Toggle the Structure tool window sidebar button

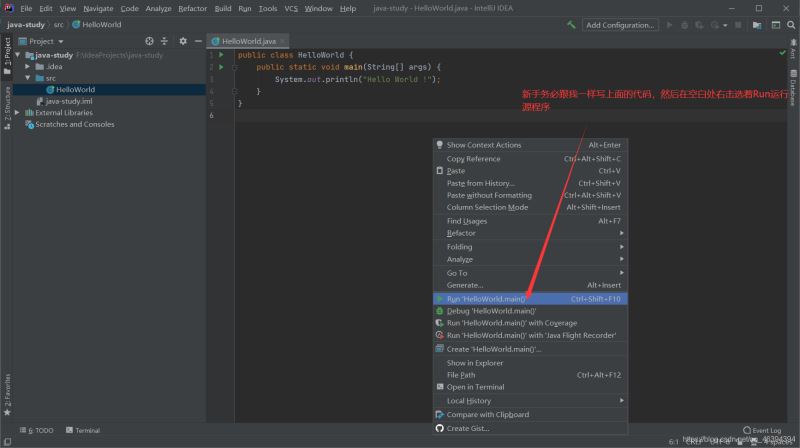click(x=6, y=102)
